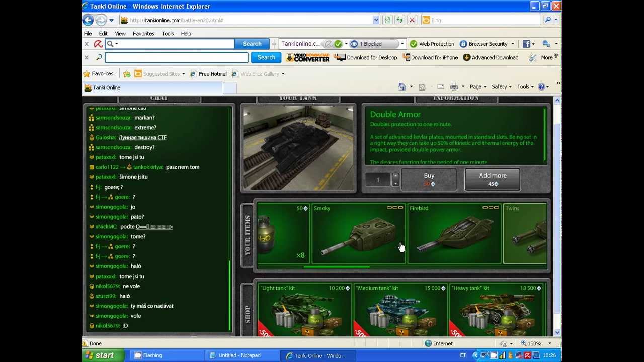Open the Tools menu in menu bar
This screenshot has height=362, width=644.
click(168, 34)
